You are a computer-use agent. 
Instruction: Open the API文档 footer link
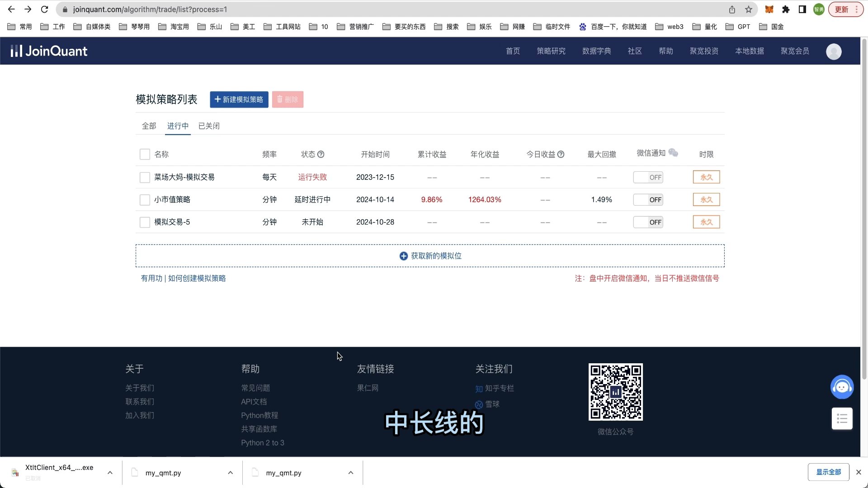pos(254,402)
